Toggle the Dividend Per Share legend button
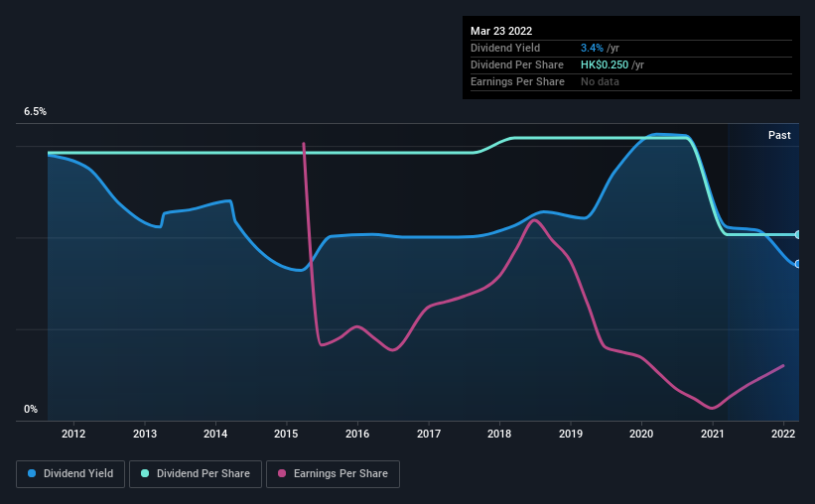This screenshot has width=815, height=504. (x=196, y=474)
